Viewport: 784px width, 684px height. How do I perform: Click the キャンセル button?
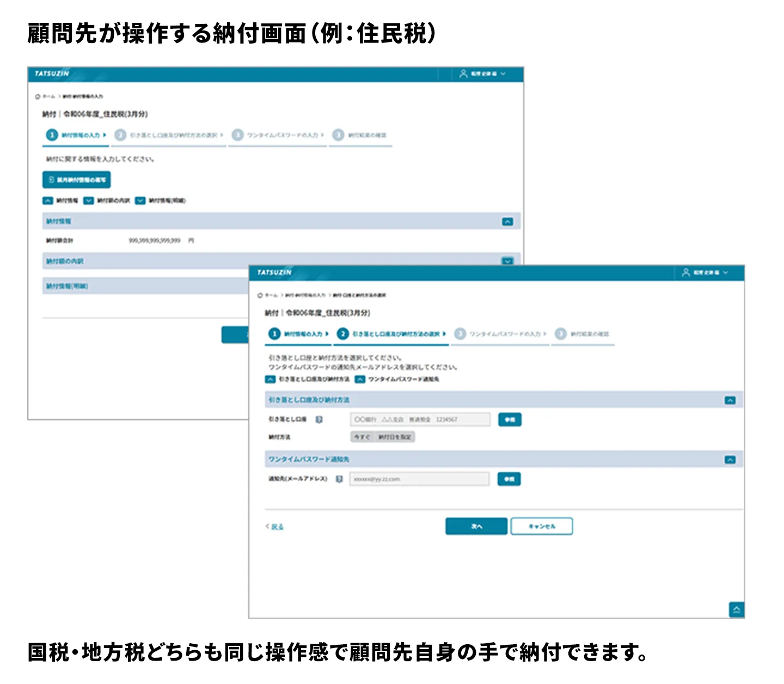pos(542,526)
